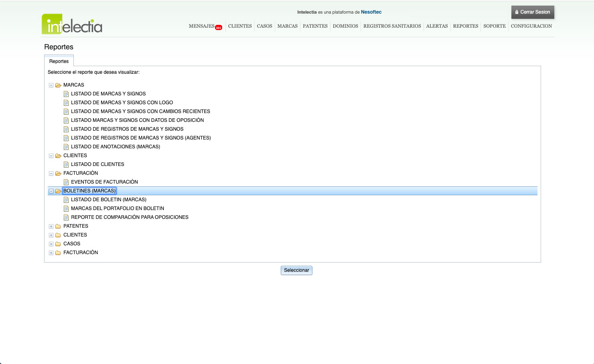This screenshot has height=364, width=594.
Task: Switch to the Reportes tab
Action: 59,61
